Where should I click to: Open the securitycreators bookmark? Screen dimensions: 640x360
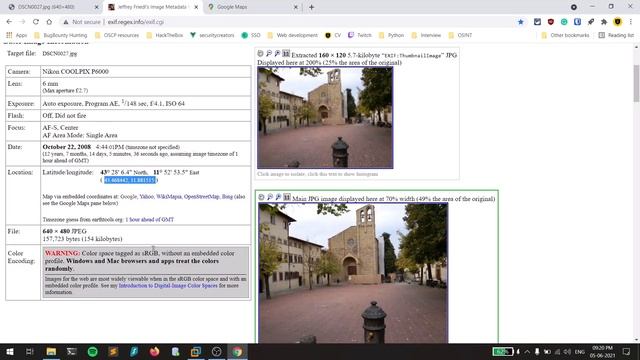[212, 35]
